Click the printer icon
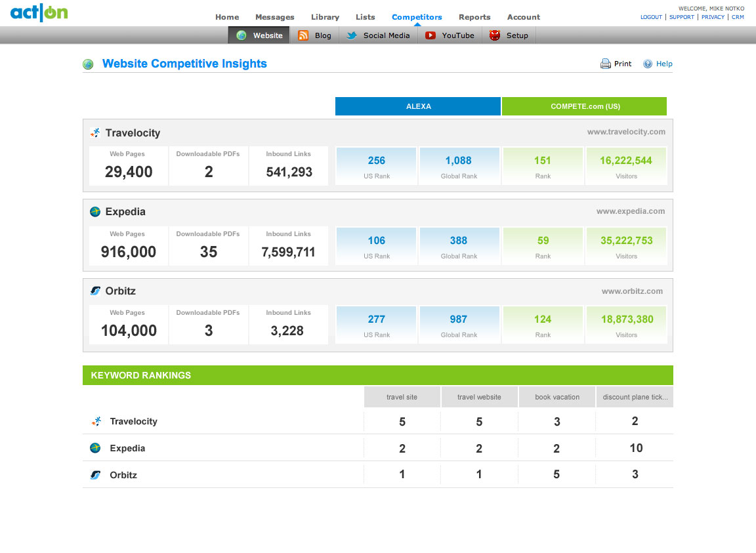Screen dimensions: 756x553 coord(606,64)
